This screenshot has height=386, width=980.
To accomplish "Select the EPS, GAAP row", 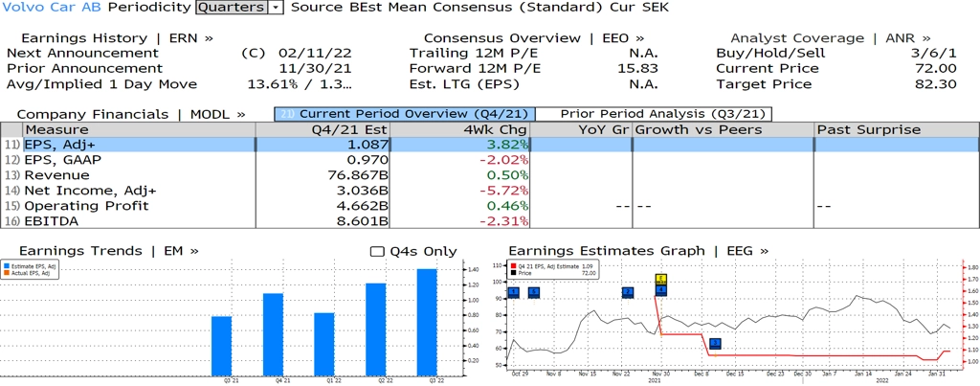I will pos(490,160).
